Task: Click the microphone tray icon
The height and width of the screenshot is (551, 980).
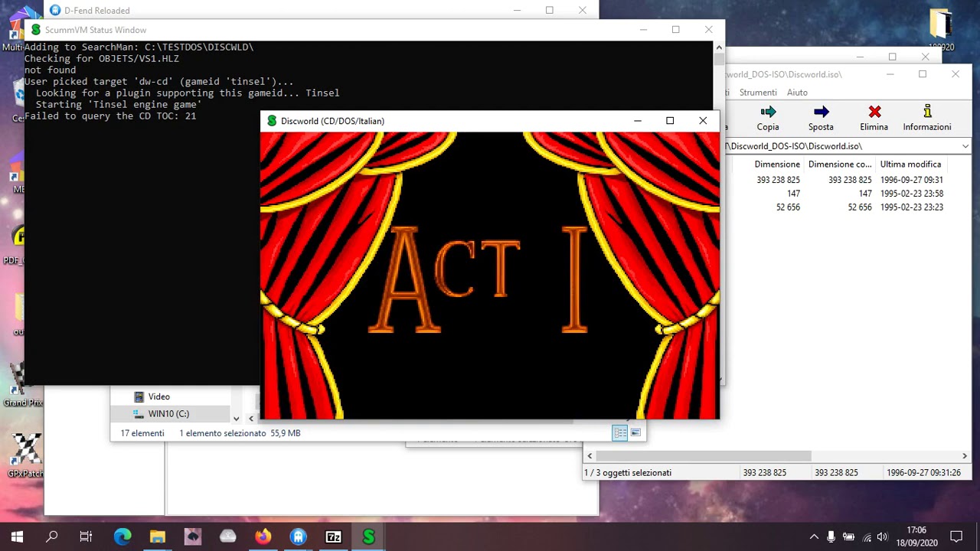Action: 831,536
